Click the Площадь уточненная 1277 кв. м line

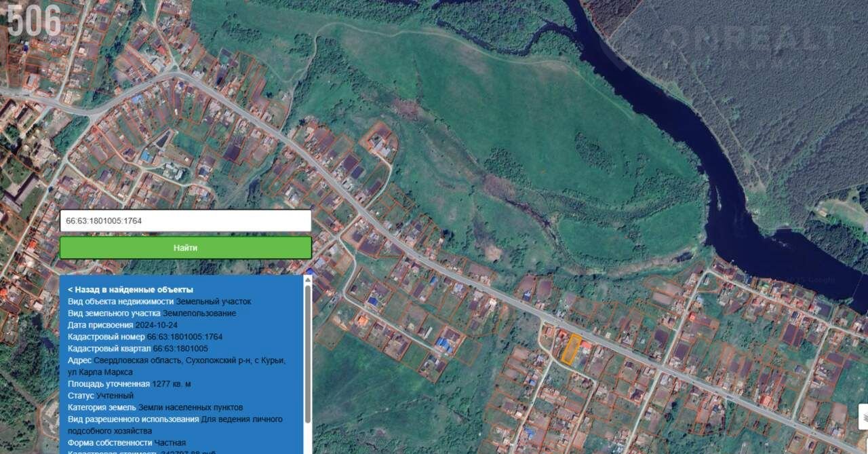[x=129, y=384]
